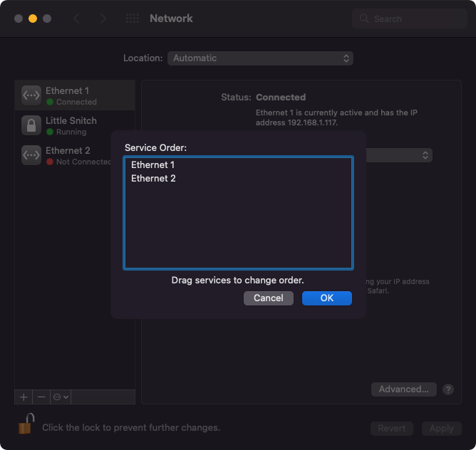Open the service action menu with ellipsis icon
The image size is (476, 450).
(61, 397)
